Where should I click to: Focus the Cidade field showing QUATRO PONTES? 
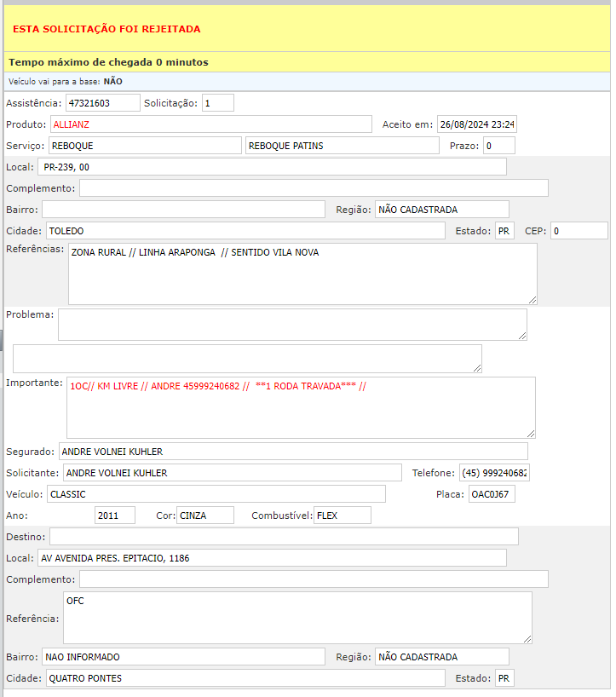pos(245,678)
